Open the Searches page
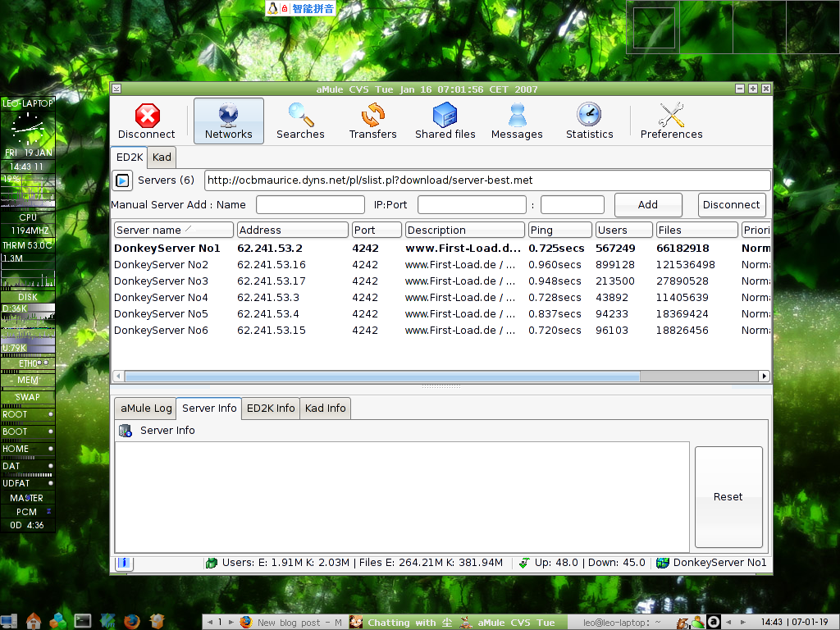This screenshot has height=630, width=840. click(300, 121)
